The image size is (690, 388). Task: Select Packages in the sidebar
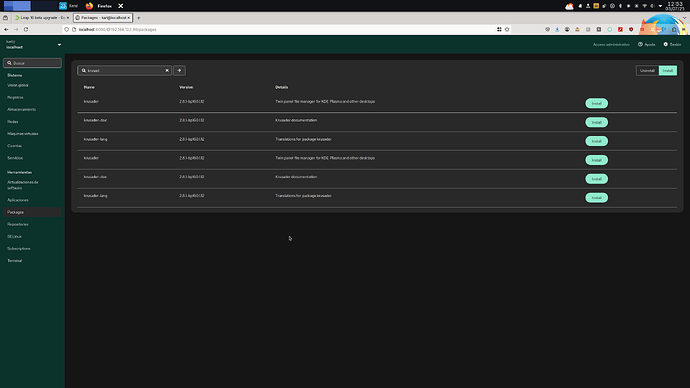33,212
